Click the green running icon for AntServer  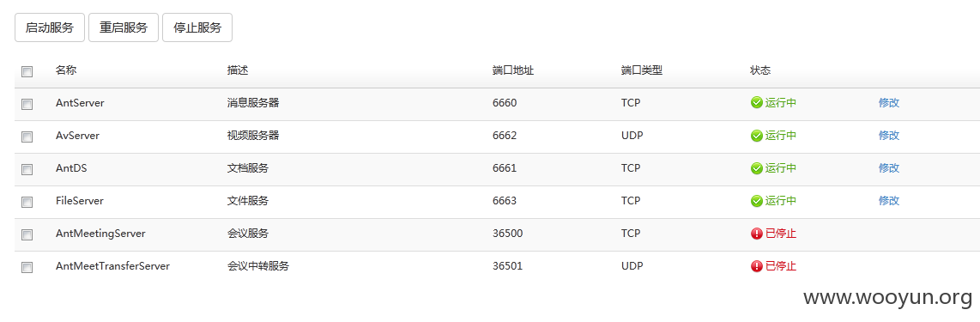click(757, 102)
